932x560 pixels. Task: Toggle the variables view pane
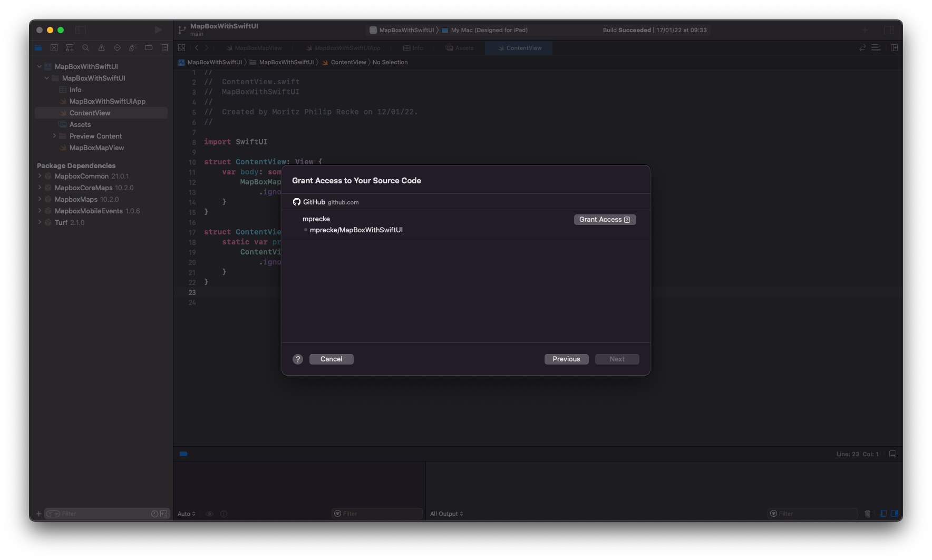883,514
